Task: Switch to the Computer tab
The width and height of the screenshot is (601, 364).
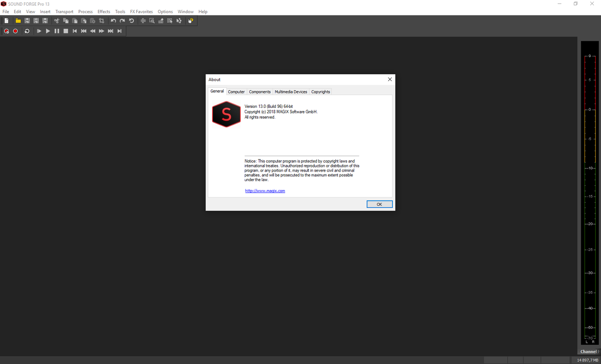Action: 236,92
